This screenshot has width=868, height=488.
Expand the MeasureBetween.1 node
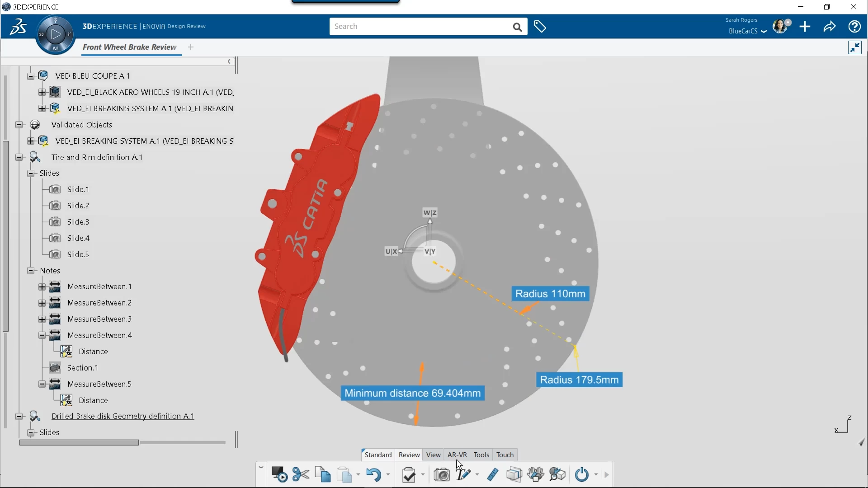click(x=42, y=286)
